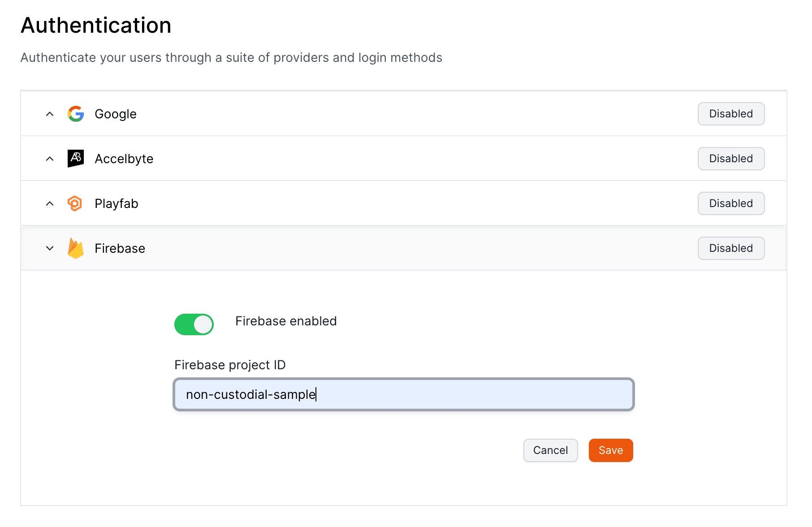Viewport: 812px width, 527px height.
Task: Cancel the Firebase changes
Action: tap(550, 450)
